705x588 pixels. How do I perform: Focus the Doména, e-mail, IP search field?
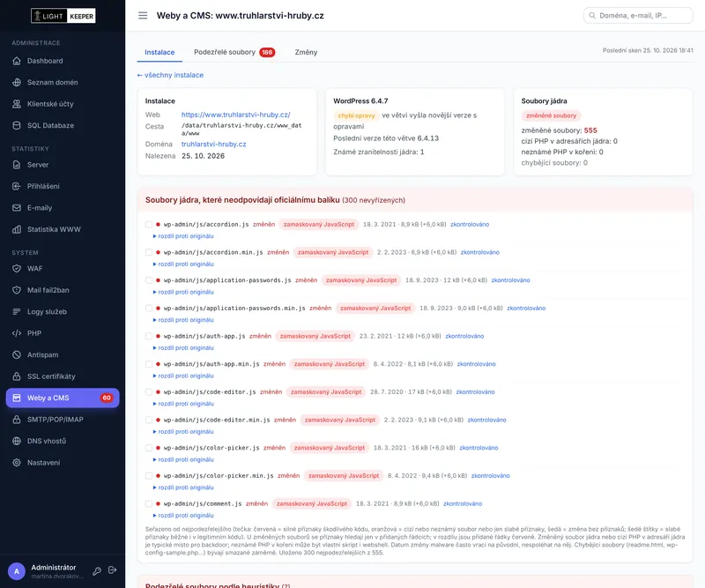638,16
